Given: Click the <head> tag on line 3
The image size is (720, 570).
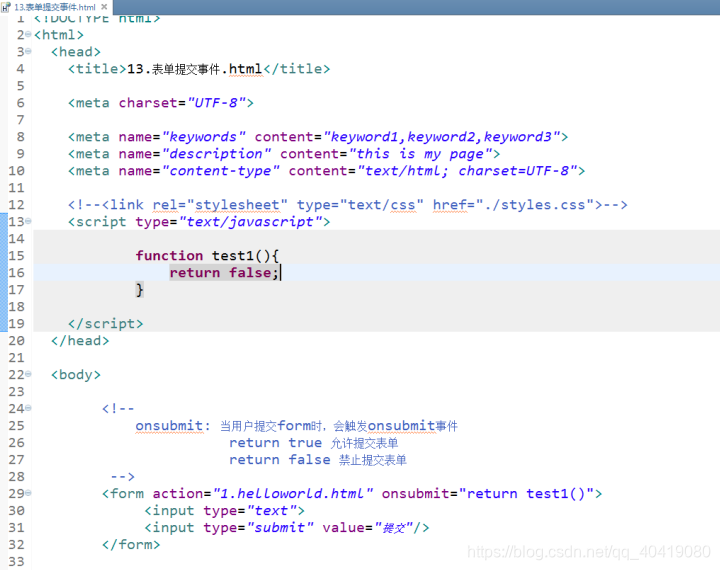Looking at the screenshot, I should (x=76, y=52).
